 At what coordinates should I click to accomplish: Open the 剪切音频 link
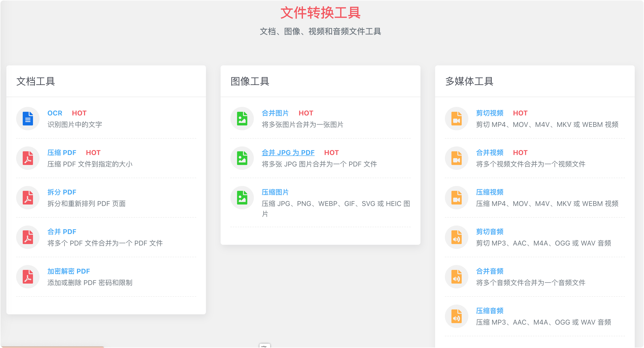coord(490,232)
